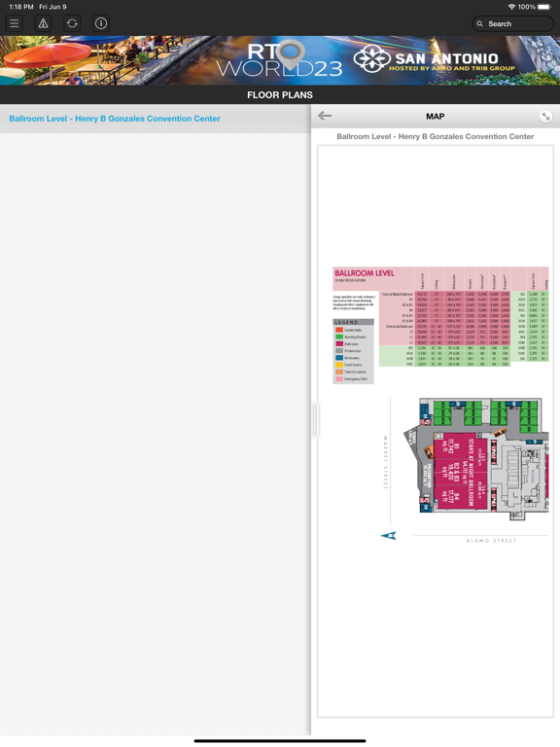Screen dimensions: 560x747
Task: Tap the battery indicator icon
Action: 544,7
